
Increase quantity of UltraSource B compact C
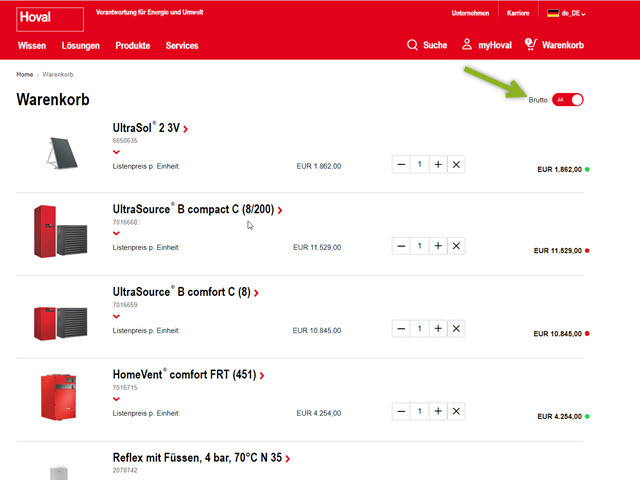click(x=438, y=246)
